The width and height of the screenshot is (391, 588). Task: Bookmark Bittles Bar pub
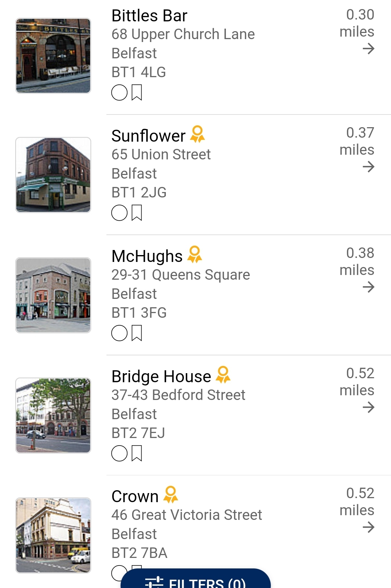tap(136, 92)
